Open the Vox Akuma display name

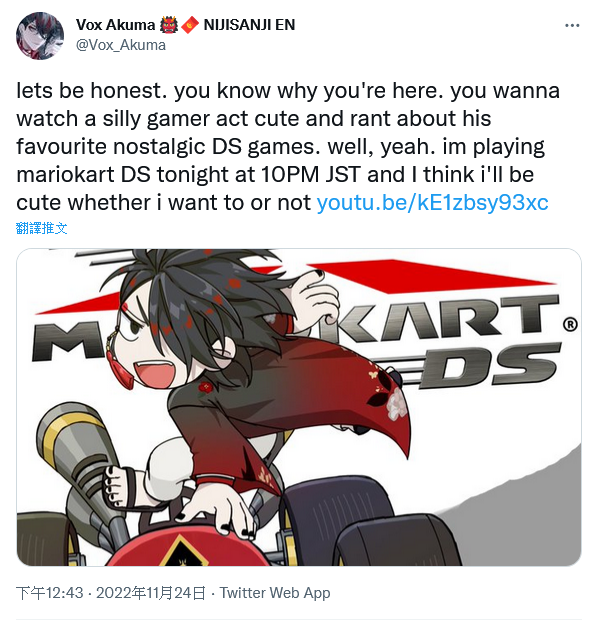click(x=115, y=25)
